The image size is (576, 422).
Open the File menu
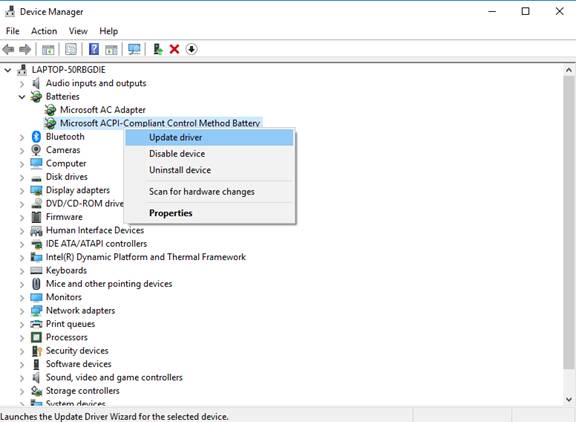[x=12, y=31]
